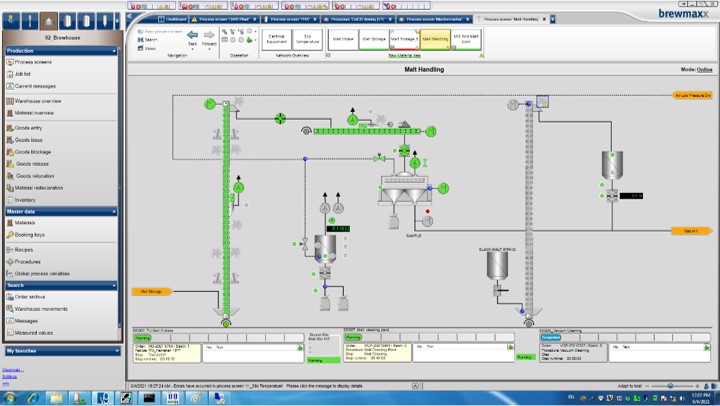Open the Job list
The width and height of the screenshot is (720, 406).
[x=24, y=74]
